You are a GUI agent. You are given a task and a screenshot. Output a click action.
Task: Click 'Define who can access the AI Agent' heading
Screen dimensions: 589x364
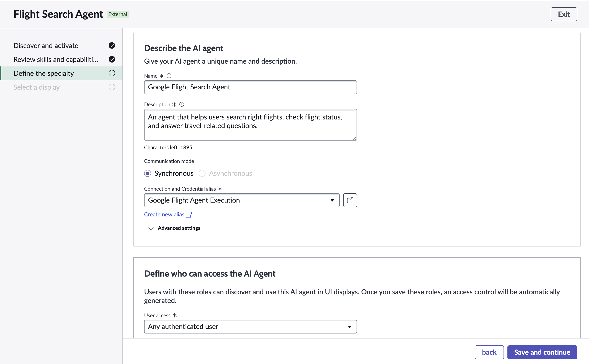[210, 274]
